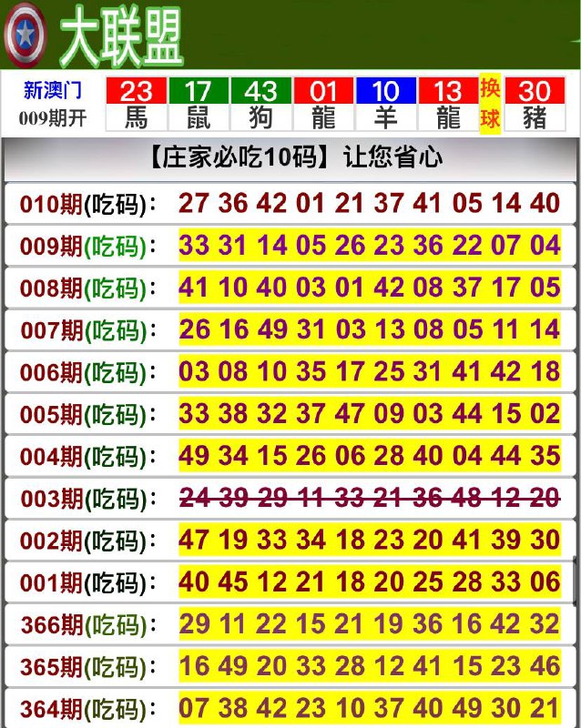Click number 45 in the 001期 row

point(233,581)
